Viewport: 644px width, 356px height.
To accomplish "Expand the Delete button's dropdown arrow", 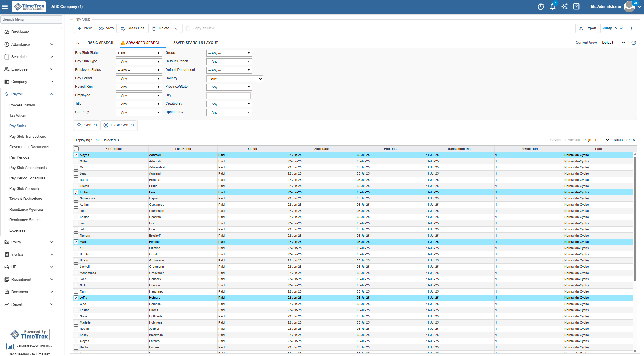I will pyautogui.click(x=177, y=28).
